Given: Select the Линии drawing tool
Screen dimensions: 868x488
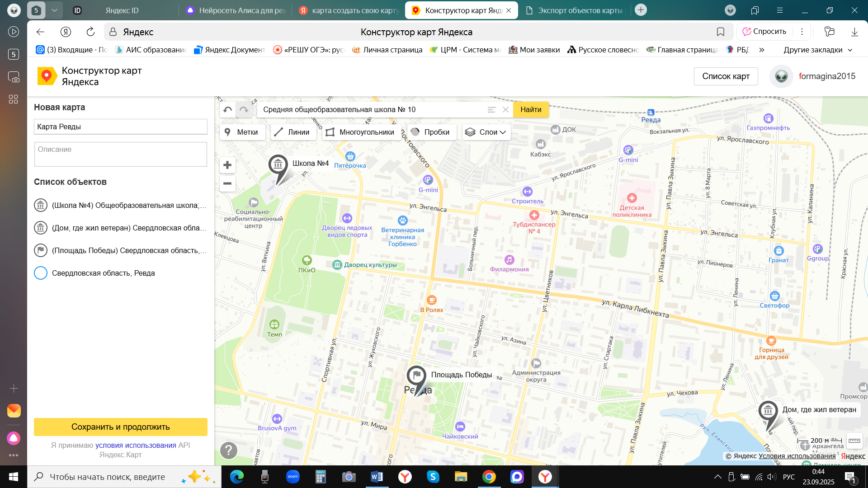Looking at the screenshot, I should pyautogui.click(x=293, y=132).
